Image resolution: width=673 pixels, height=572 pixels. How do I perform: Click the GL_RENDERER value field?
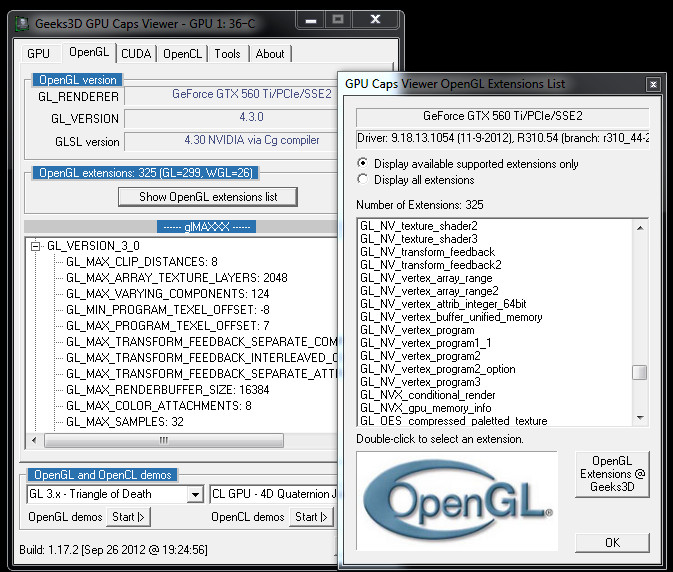(x=231, y=94)
